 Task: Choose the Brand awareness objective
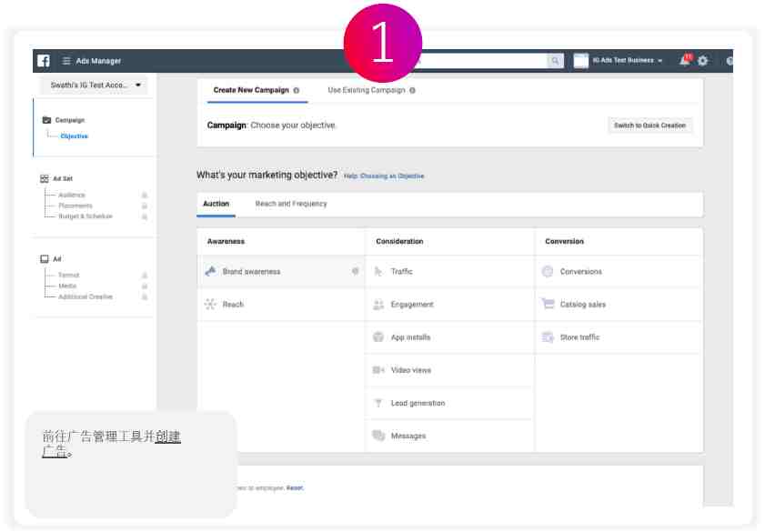281,272
